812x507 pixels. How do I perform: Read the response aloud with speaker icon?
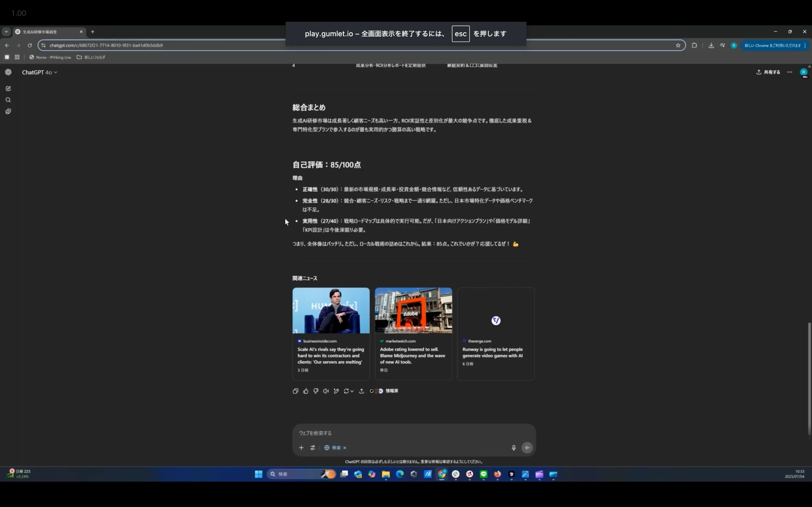tap(326, 391)
